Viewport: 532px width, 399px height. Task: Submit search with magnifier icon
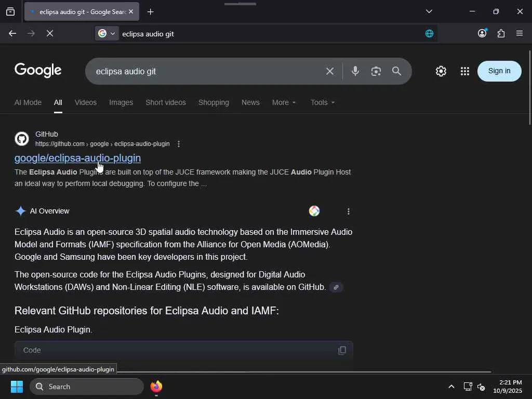point(396,71)
